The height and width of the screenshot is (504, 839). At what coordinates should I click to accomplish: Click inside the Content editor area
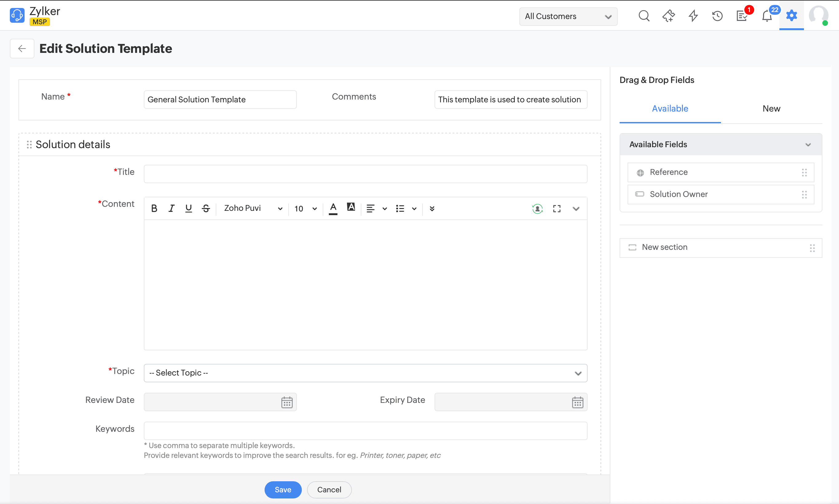pyautogui.click(x=365, y=285)
